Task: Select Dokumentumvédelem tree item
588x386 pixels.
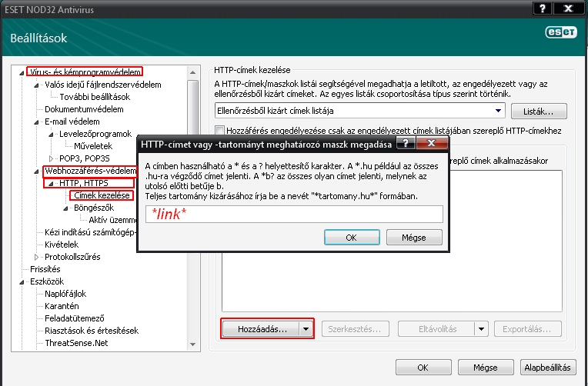Action: pyautogui.click(x=84, y=109)
